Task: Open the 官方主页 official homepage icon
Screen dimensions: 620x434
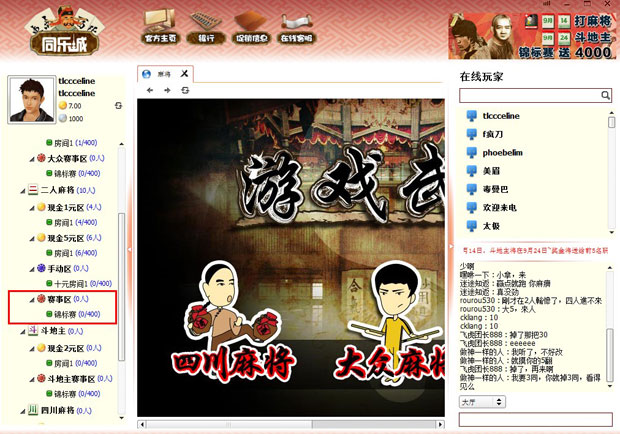Action: coord(160,26)
